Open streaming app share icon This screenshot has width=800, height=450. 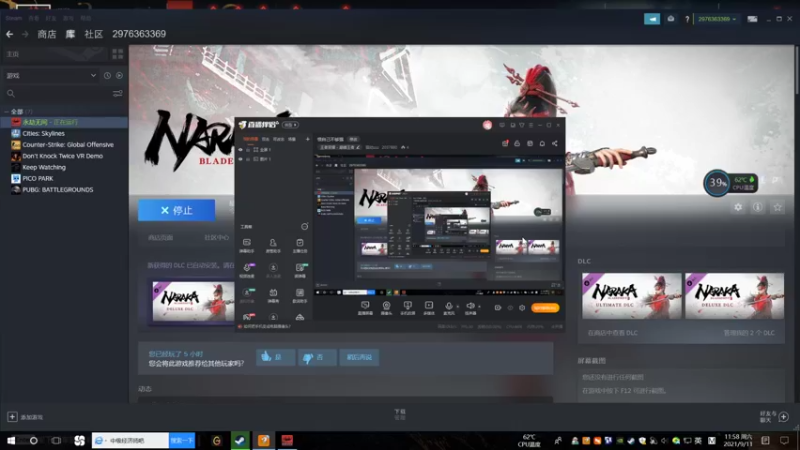coord(555,143)
